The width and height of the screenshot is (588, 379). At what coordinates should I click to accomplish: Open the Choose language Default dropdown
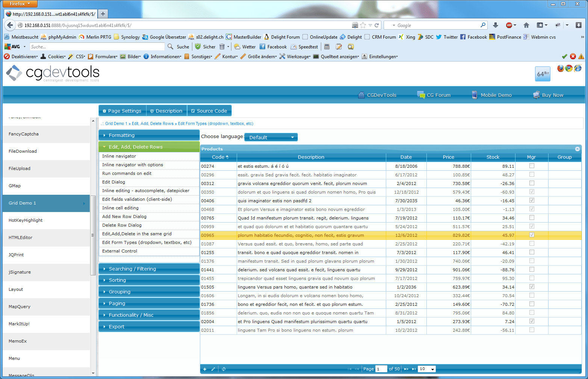pos(271,137)
